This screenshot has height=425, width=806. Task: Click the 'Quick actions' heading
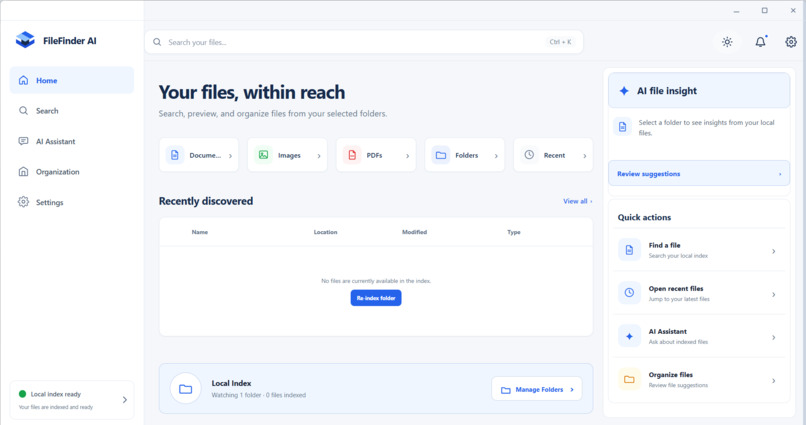[644, 217]
